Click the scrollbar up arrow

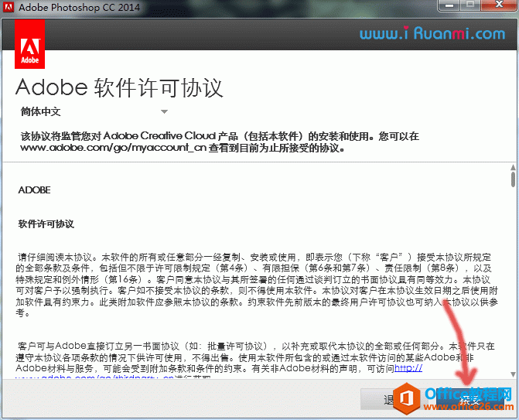point(513,166)
